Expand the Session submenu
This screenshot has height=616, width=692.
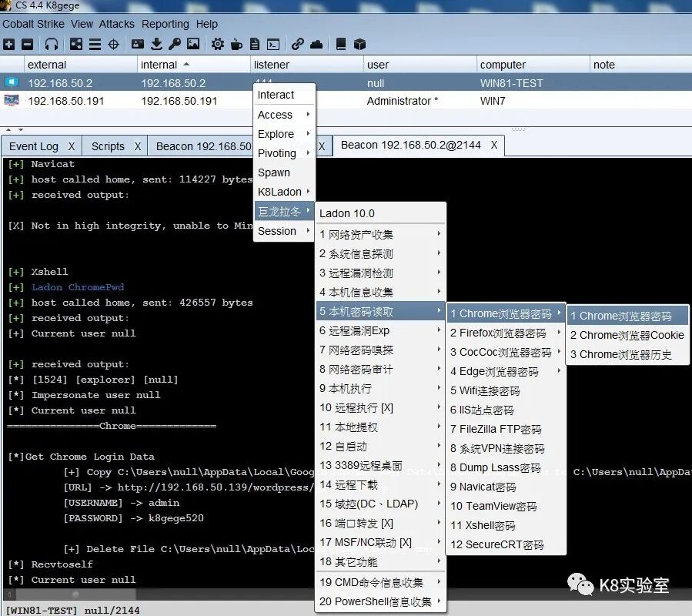pos(284,231)
